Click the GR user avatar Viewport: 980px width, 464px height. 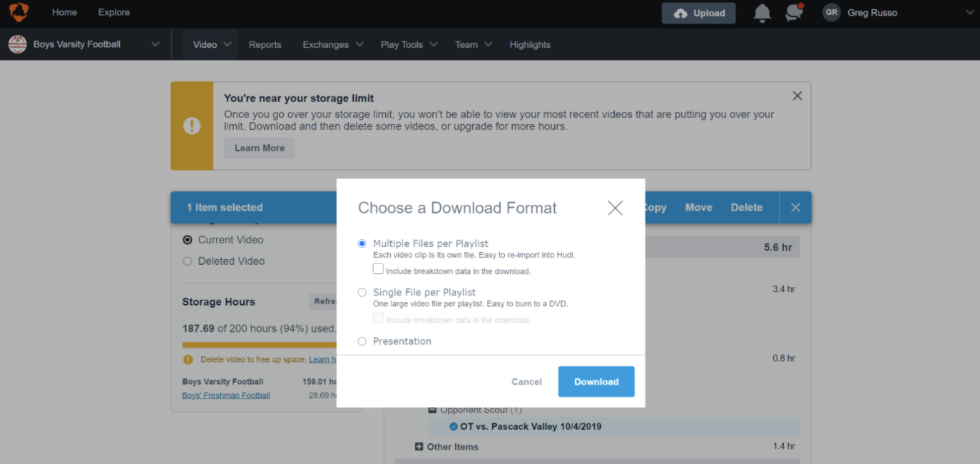click(831, 13)
